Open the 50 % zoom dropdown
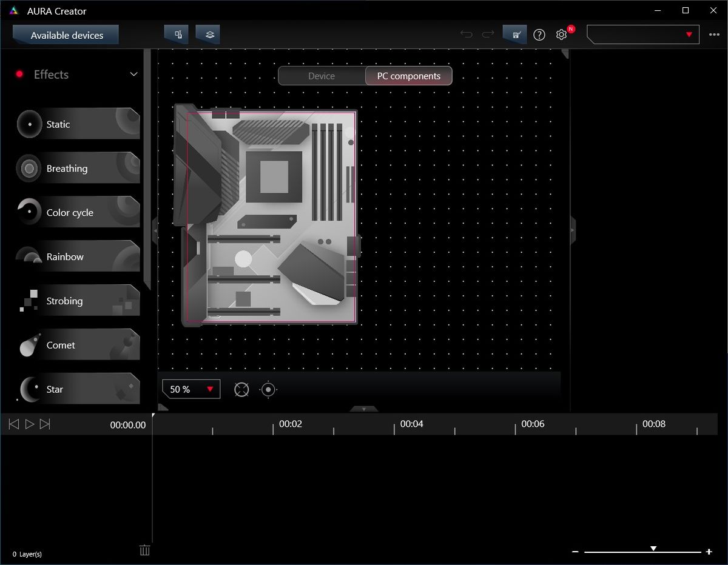The height and width of the screenshot is (565, 728). [x=191, y=389]
